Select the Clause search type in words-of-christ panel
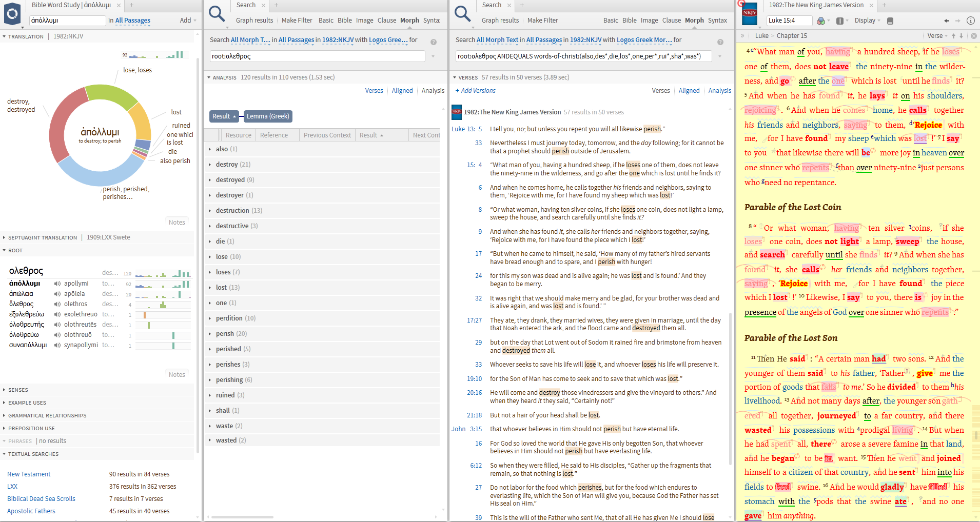Image resolution: width=980 pixels, height=522 pixels. [x=672, y=21]
